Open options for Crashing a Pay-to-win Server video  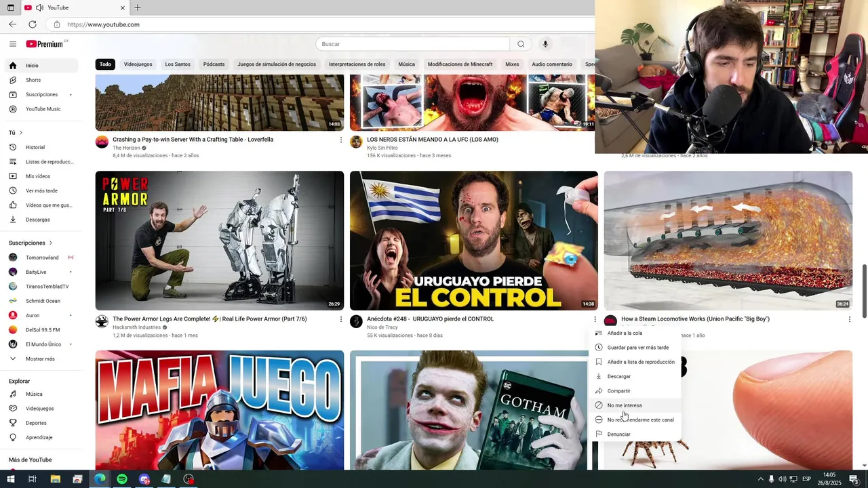pyautogui.click(x=340, y=140)
